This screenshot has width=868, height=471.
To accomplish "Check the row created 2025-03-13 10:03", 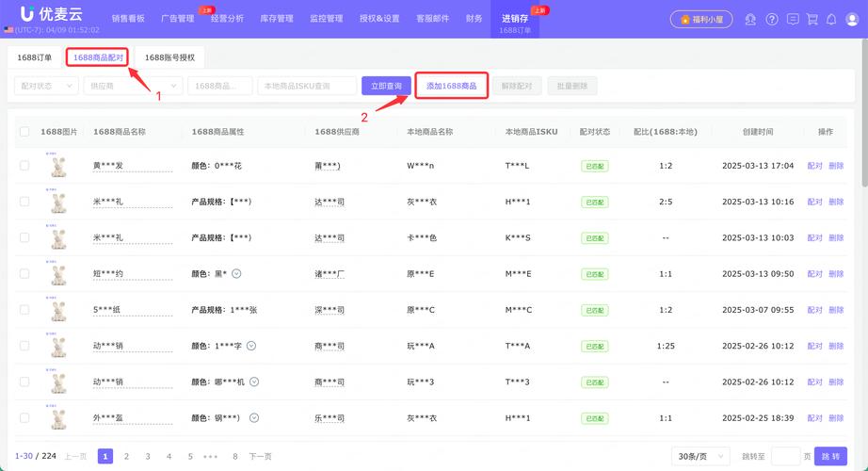I will 24,237.
